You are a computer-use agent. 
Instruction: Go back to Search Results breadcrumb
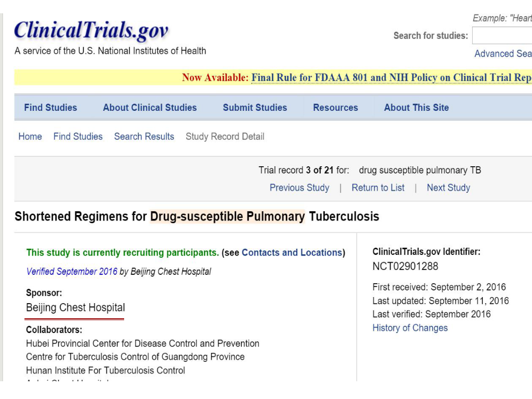pos(144,136)
